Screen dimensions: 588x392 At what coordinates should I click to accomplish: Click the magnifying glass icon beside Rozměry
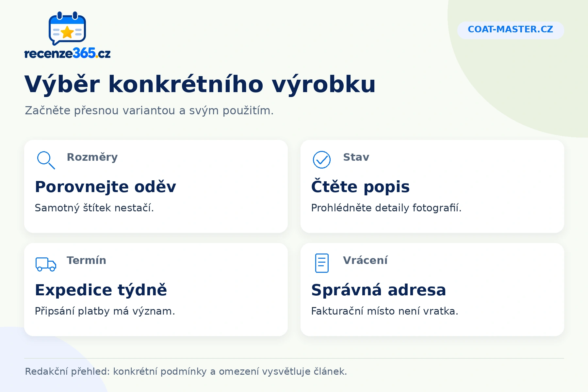[46, 160]
